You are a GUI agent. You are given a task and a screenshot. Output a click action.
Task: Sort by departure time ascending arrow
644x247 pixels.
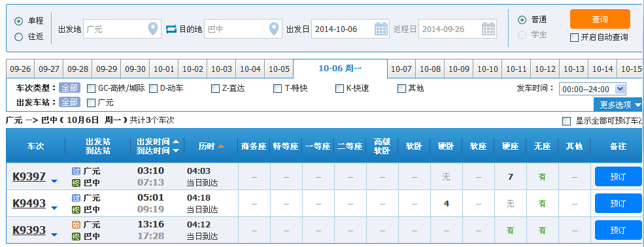[176, 142]
